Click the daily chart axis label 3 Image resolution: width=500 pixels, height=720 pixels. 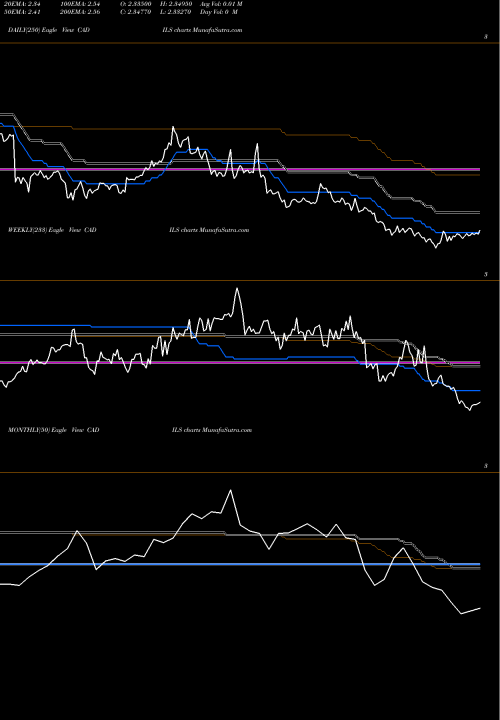pyautogui.click(x=486, y=37)
